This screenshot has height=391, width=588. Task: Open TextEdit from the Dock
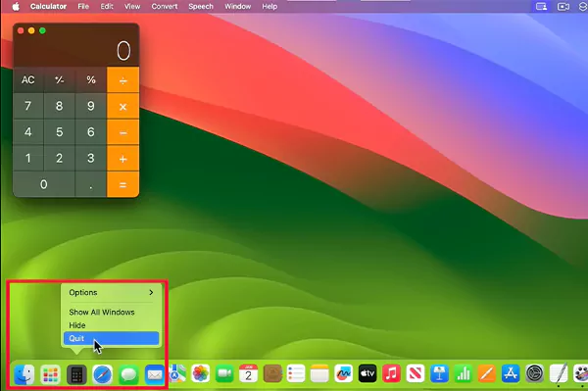559,373
